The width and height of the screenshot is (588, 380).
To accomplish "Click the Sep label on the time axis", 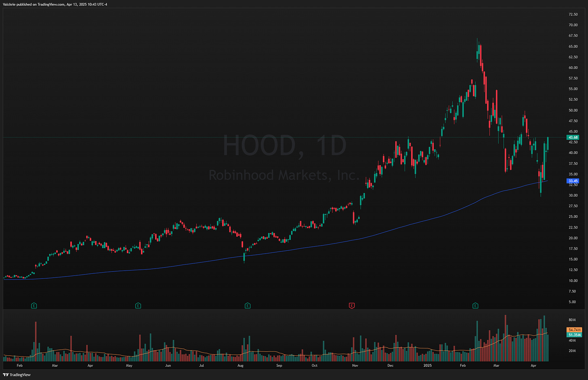I will pos(279,365).
